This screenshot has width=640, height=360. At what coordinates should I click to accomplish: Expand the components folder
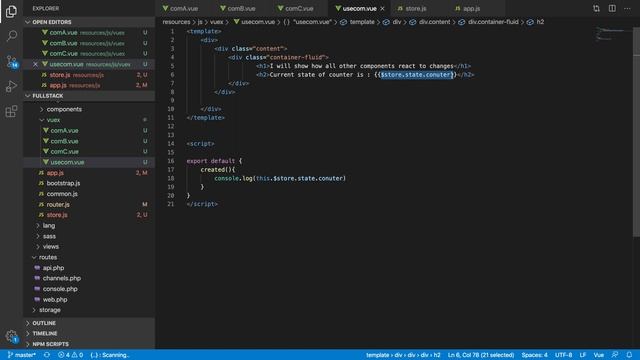click(x=89, y=109)
